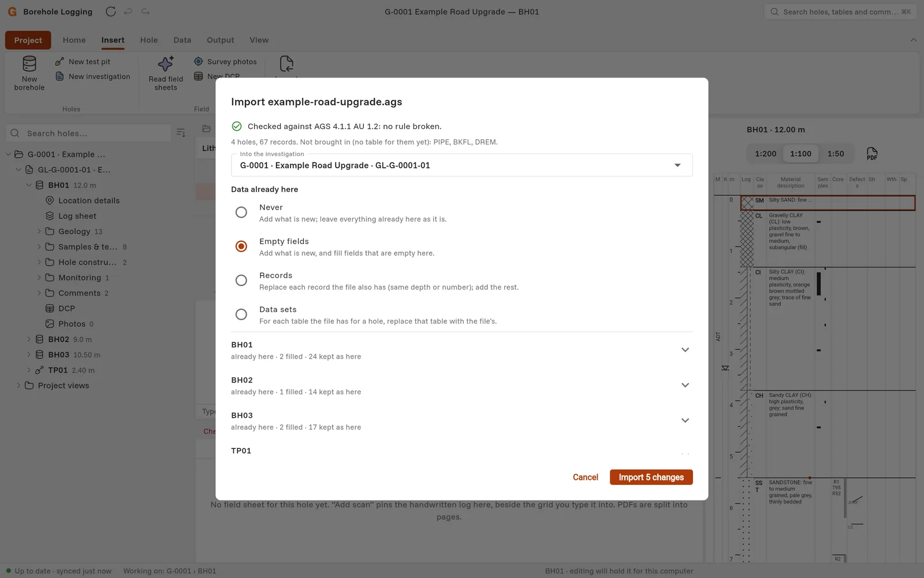Collapse the ribbon with the chevron

(913, 40)
